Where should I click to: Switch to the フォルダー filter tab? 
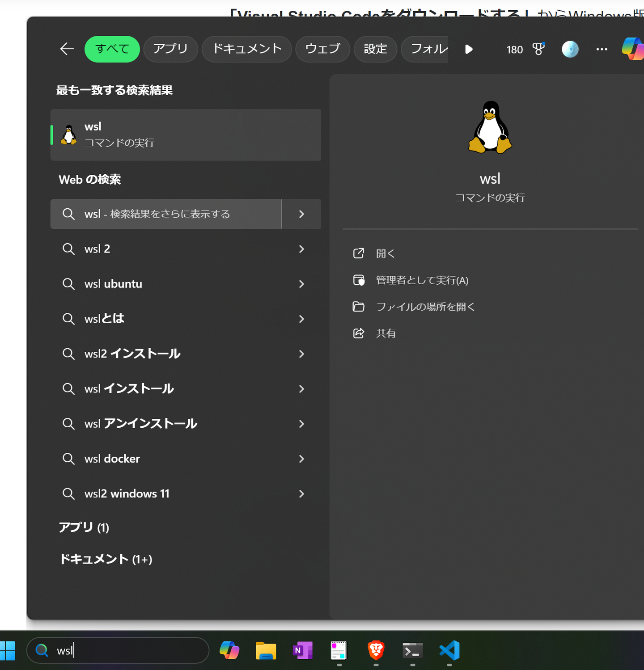(425, 49)
